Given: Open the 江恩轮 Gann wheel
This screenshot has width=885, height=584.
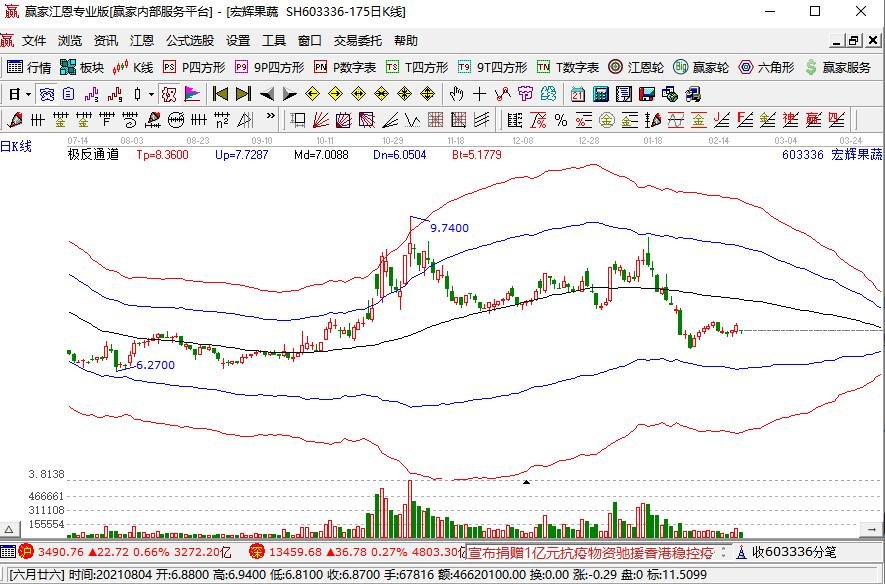Looking at the screenshot, I should pyautogui.click(x=636, y=68).
